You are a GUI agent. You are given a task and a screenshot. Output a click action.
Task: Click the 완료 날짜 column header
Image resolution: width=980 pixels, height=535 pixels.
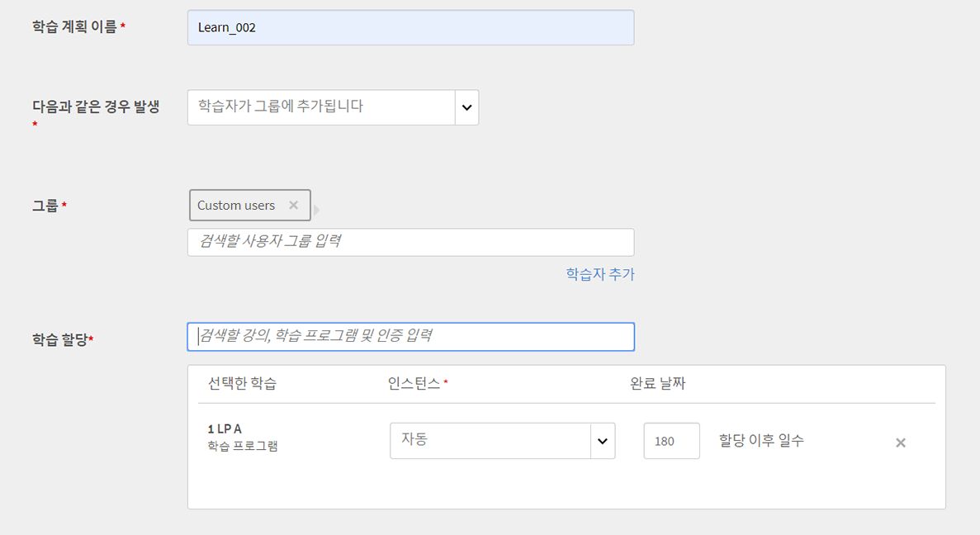[657, 383]
